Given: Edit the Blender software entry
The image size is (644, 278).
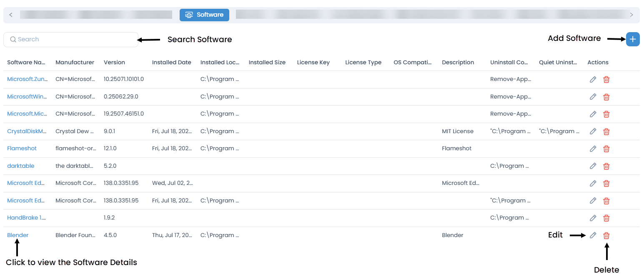Looking at the screenshot, I should click(593, 235).
